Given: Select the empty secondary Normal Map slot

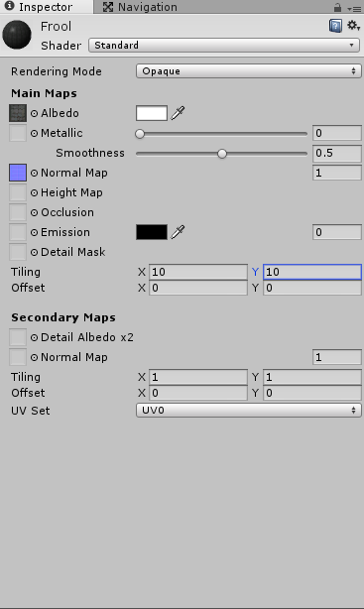Looking at the screenshot, I should [18, 357].
